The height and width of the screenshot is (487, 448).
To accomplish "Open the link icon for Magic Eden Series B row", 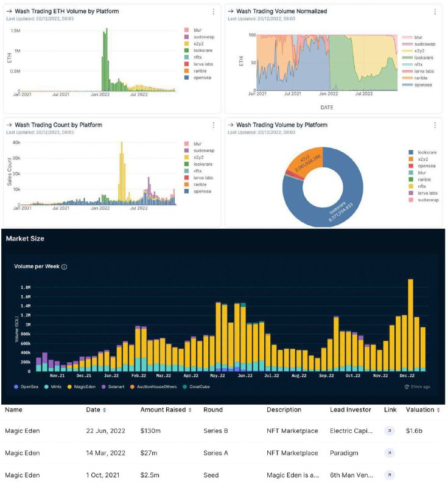I will click(390, 431).
